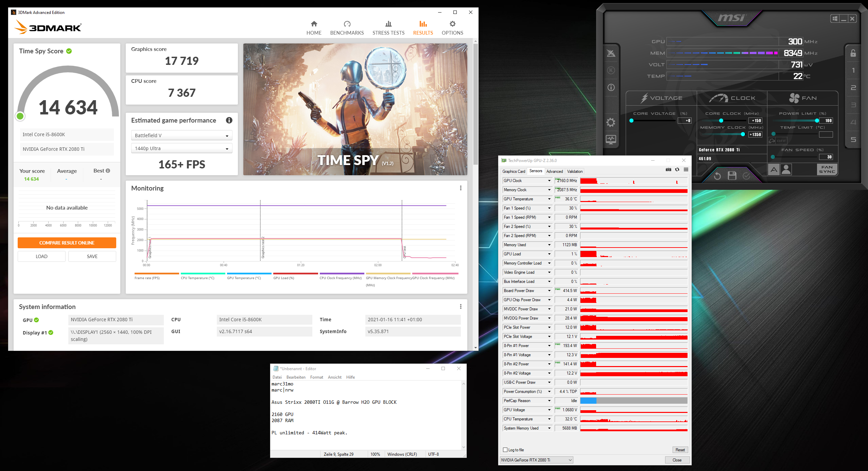This screenshot has height=471, width=868.
Task: Open GPU-Z hamburger menu
Action: (x=686, y=170)
